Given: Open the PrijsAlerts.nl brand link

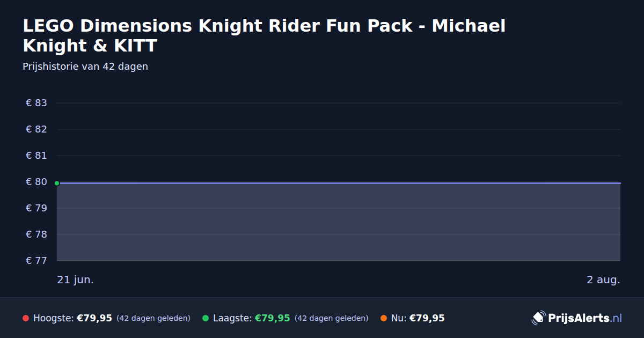Looking at the screenshot, I should (x=577, y=318).
